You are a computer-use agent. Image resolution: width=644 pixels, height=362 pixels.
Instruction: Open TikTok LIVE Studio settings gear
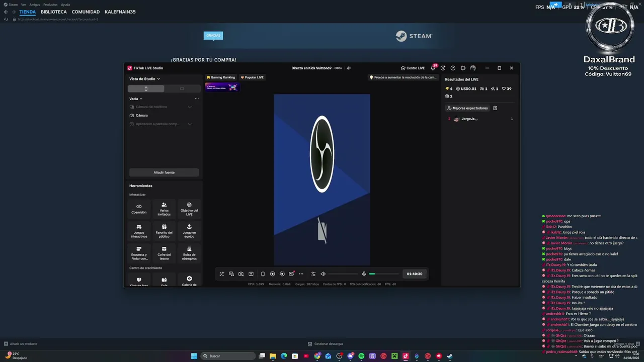click(x=463, y=68)
